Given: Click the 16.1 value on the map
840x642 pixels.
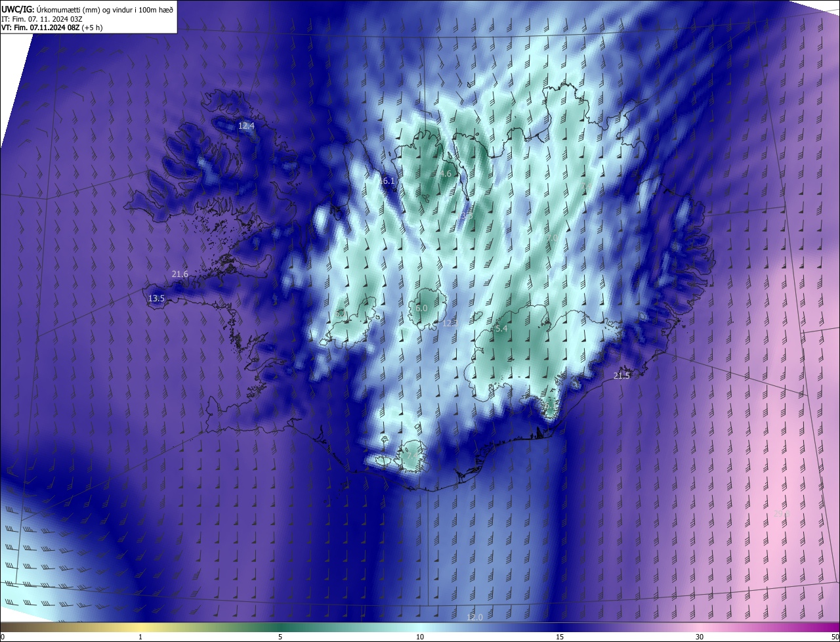Looking at the screenshot, I should pyautogui.click(x=387, y=181).
